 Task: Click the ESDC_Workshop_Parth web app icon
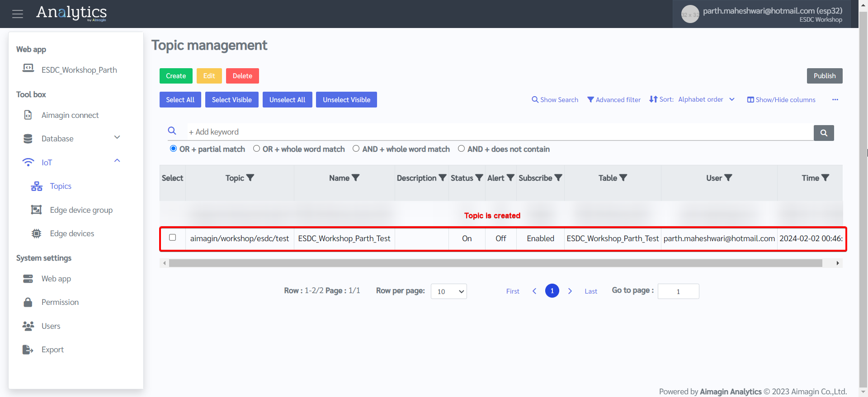[x=28, y=68]
